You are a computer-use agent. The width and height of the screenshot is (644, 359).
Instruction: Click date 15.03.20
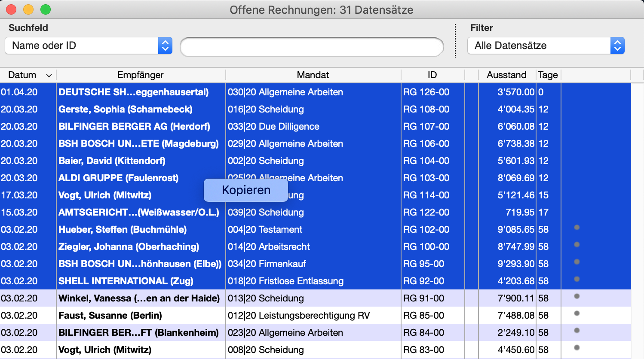pyautogui.click(x=19, y=213)
